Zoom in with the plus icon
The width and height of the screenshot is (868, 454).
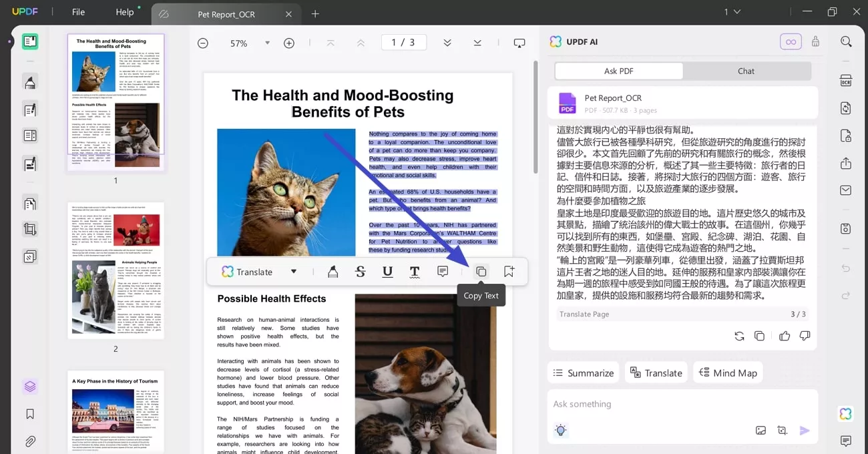[x=289, y=43]
